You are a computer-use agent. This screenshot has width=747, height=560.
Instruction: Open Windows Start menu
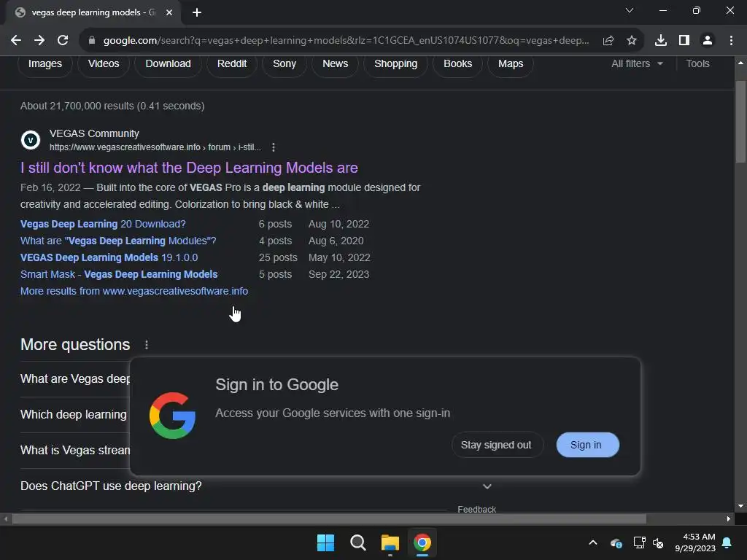point(326,542)
